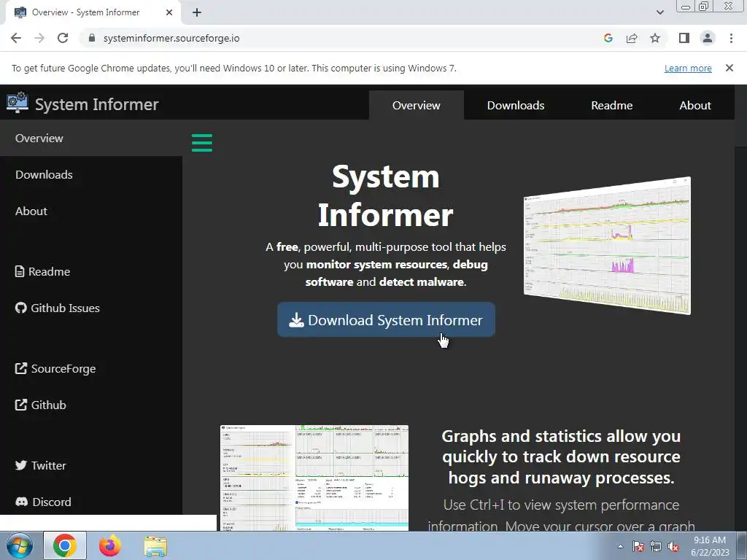Image resolution: width=747 pixels, height=560 pixels.
Task: Click Learn more in the Chrome update bar
Action: (x=688, y=68)
